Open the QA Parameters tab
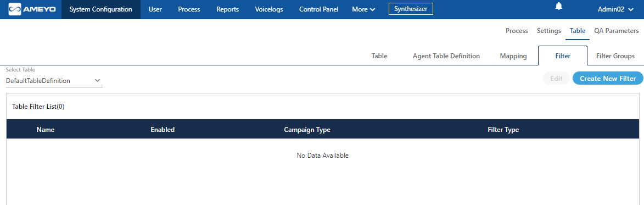 616,31
